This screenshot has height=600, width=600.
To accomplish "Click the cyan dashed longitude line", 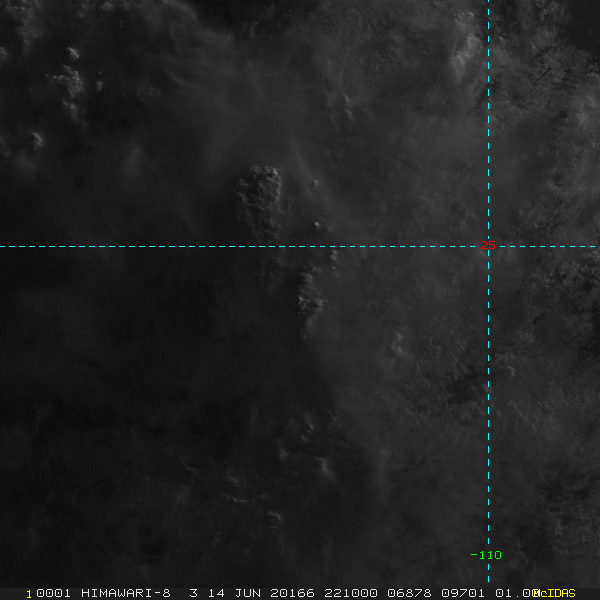I will point(488,291).
